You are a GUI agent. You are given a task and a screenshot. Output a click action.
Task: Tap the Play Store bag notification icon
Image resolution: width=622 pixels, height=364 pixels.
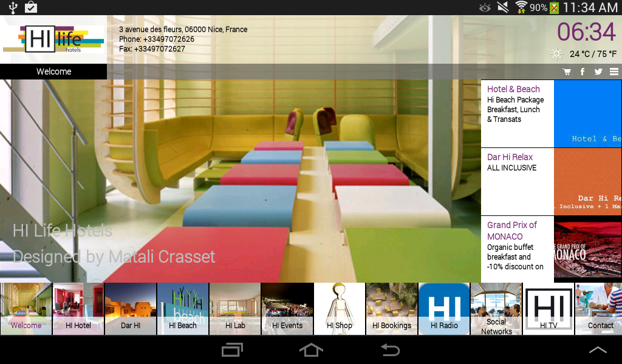click(x=31, y=7)
